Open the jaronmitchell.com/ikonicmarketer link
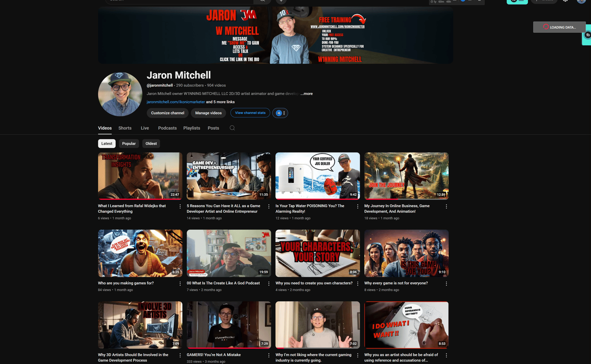The image size is (591, 364). tap(176, 102)
